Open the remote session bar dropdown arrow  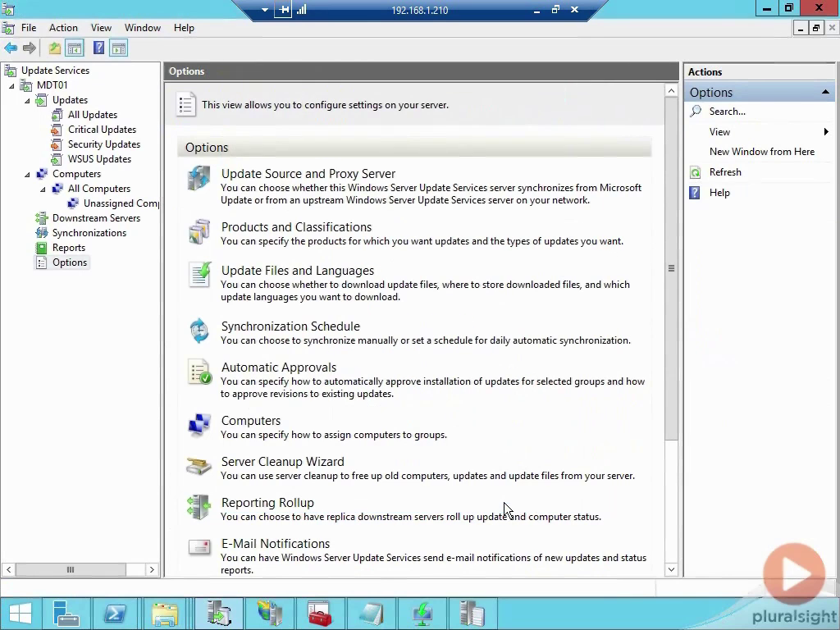pyautogui.click(x=265, y=10)
